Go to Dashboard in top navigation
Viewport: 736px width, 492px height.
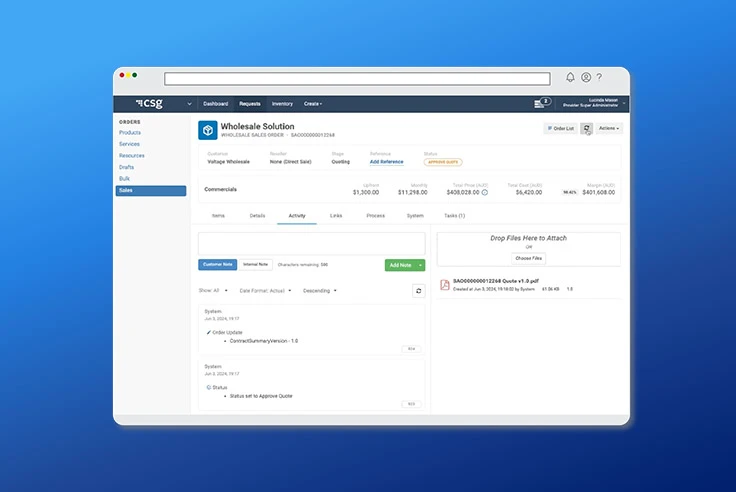click(215, 104)
